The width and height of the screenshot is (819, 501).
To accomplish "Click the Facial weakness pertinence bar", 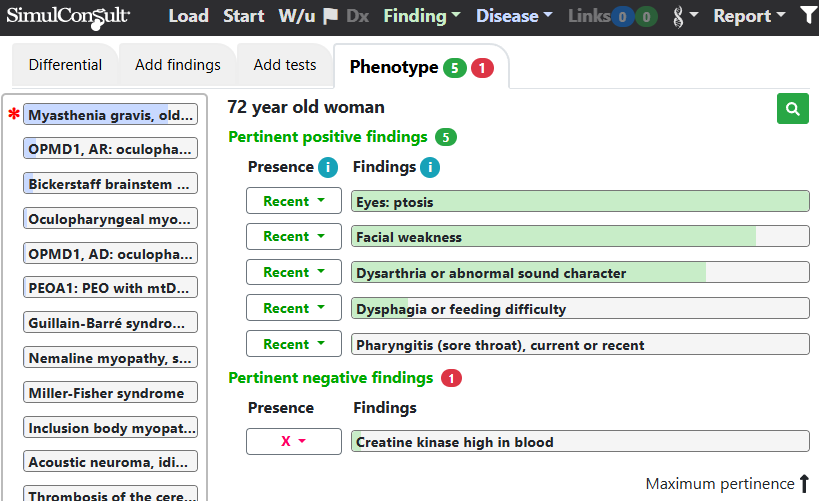I will 580,237.
